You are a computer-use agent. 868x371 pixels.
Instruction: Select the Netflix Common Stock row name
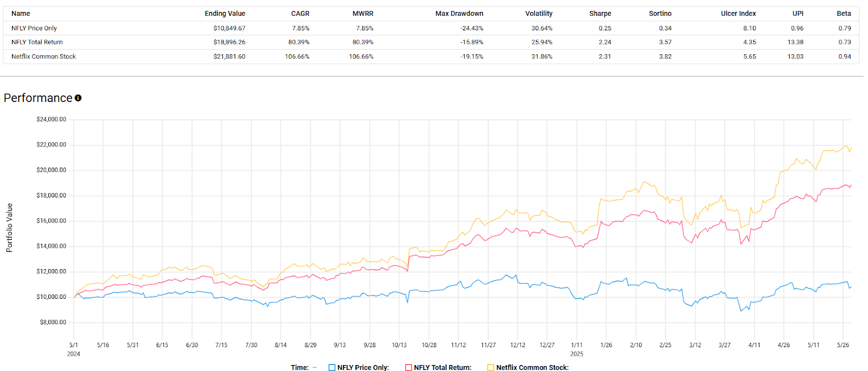coord(43,56)
